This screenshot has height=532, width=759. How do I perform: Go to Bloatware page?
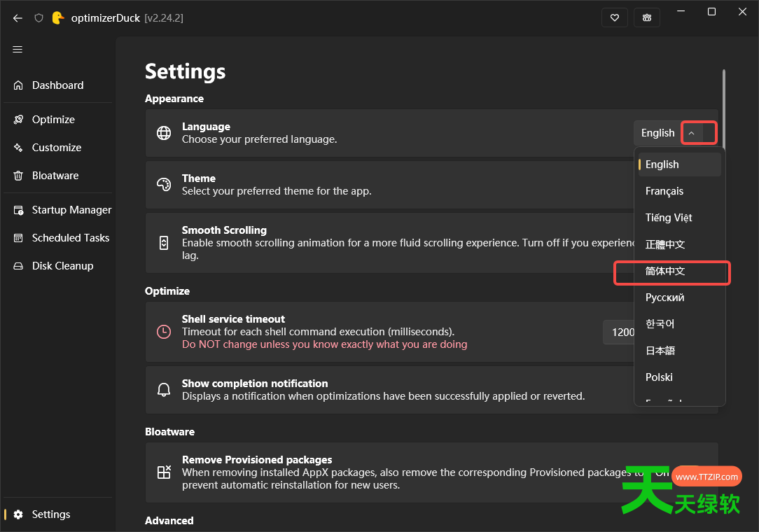tap(58, 176)
